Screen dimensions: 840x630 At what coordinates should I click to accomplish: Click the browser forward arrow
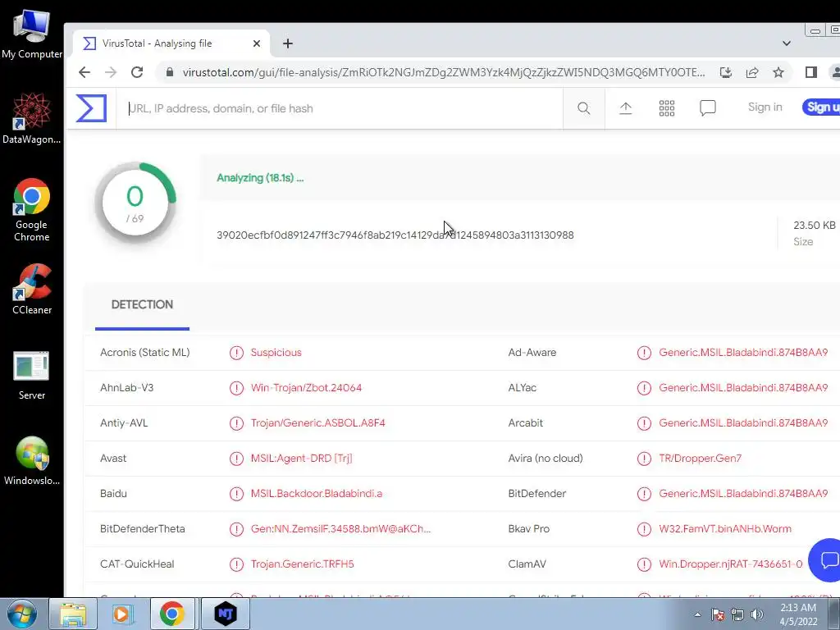[111, 72]
